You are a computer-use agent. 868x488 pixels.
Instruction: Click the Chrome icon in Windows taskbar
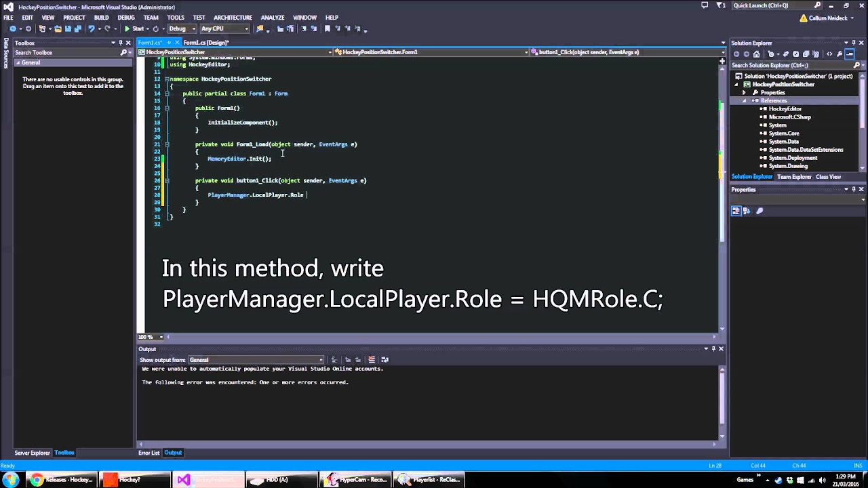[37, 480]
